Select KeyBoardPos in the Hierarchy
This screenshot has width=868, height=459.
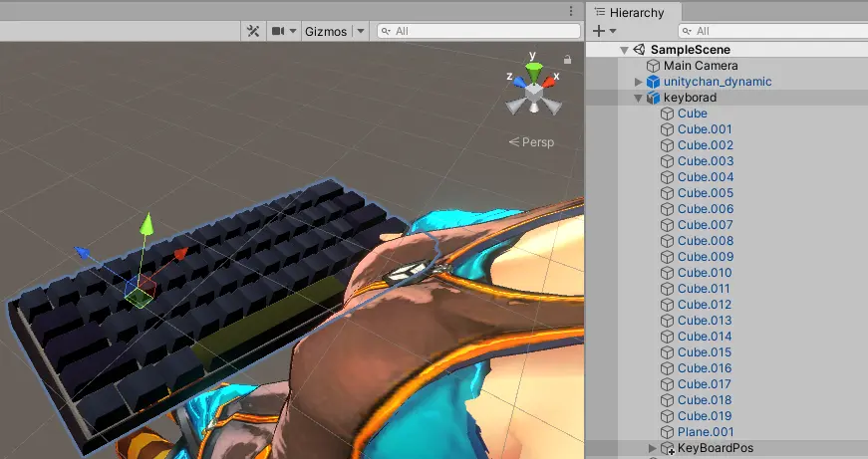tap(716, 448)
